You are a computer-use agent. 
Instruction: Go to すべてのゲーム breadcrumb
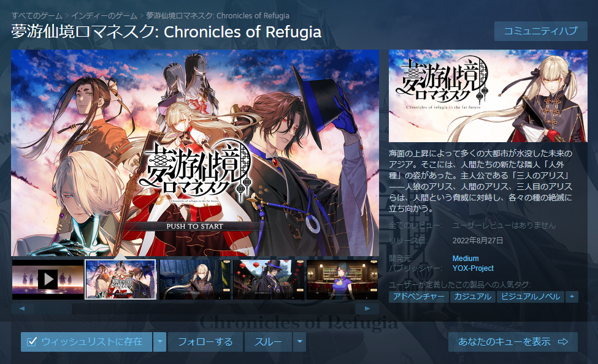point(37,16)
